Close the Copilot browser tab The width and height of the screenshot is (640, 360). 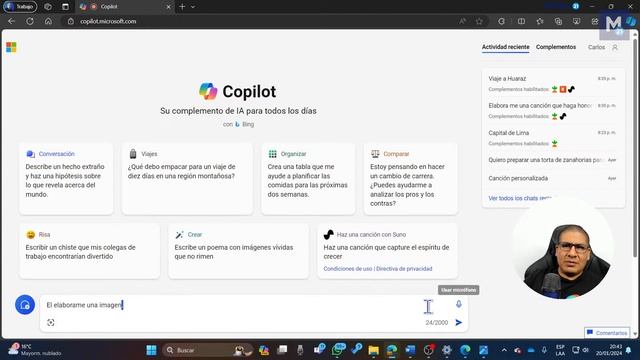(168, 7)
